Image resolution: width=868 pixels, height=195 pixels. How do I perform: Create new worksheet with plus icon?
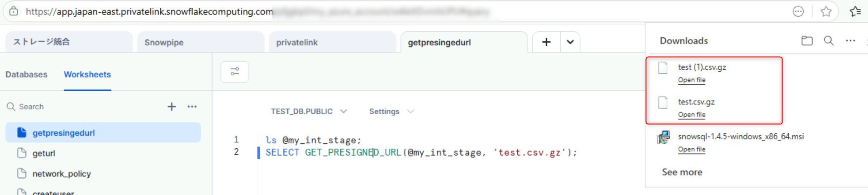pyautogui.click(x=172, y=107)
